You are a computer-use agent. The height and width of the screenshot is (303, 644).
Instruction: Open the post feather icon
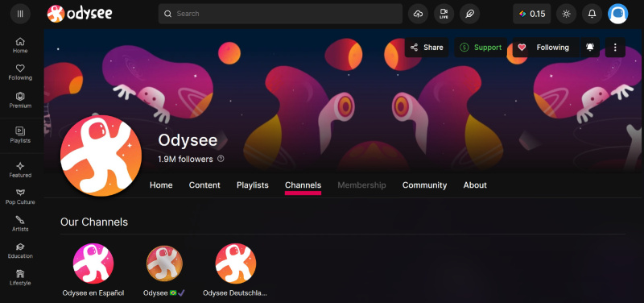470,14
